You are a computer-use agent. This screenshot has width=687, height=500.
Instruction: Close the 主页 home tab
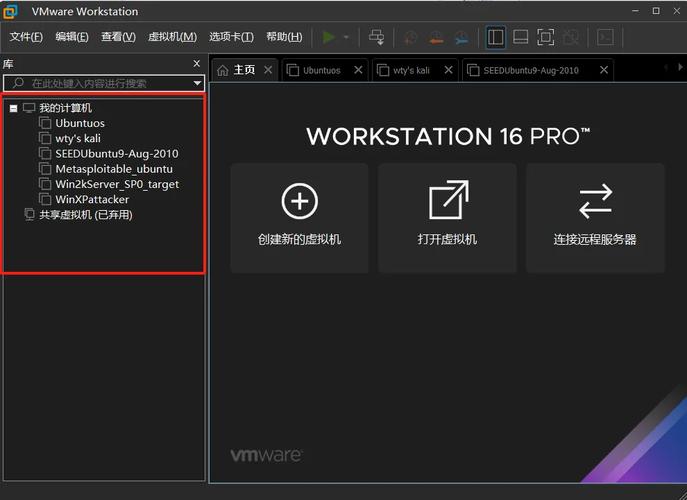pos(268,70)
